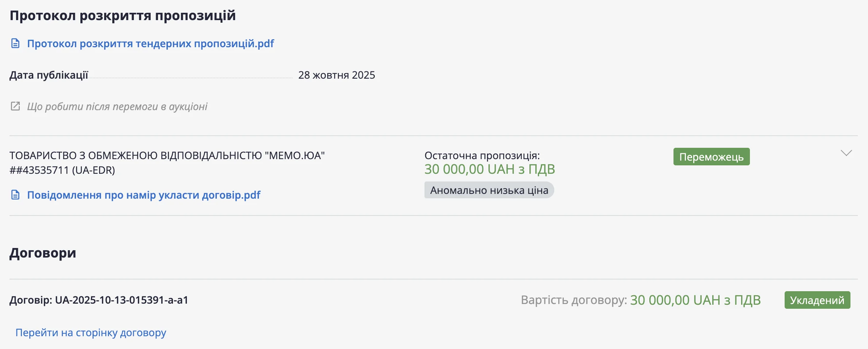This screenshot has width=868, height=349.
Task: Open the "Що робити після перемоги в аукціоні" link
Action: 117,106
